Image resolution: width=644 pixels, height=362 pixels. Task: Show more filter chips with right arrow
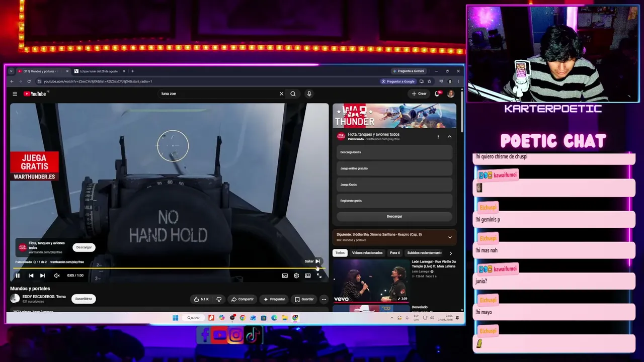[x=450, y=253]
